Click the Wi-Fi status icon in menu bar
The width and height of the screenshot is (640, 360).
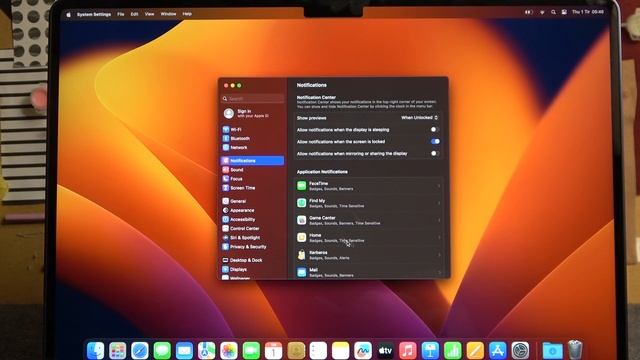[x=542, y=12]
